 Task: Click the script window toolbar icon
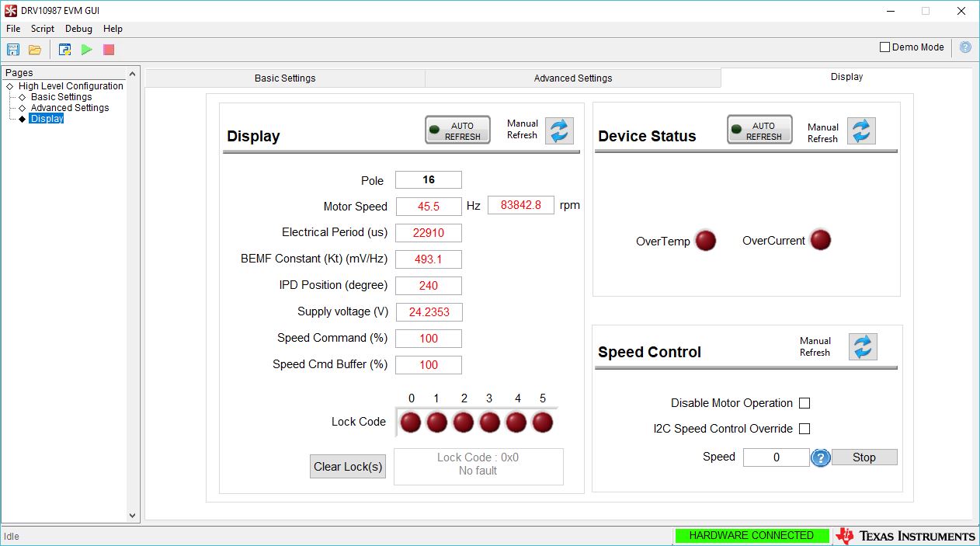tap(65, 50)
